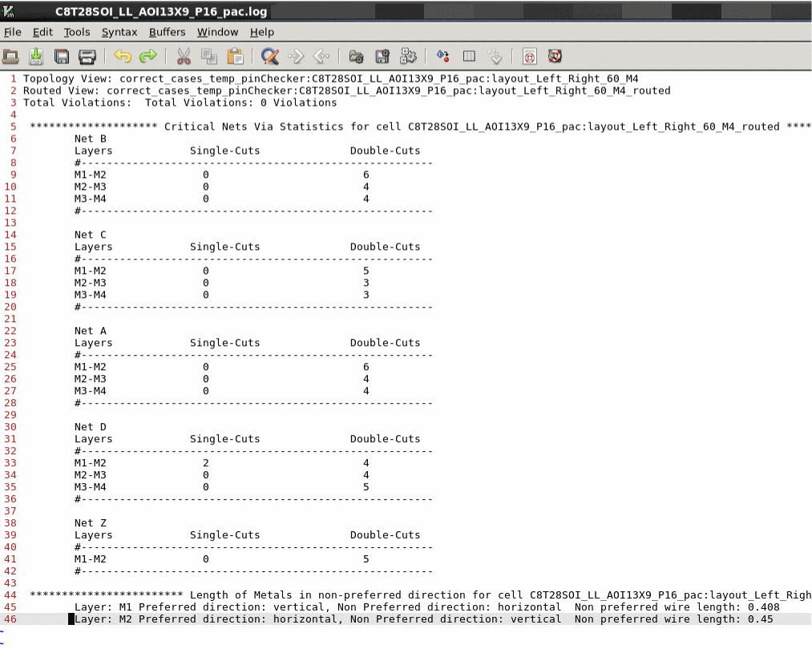Click the 'Total Violations: 0 Violations' text
This screenshot has width=812, height=665.
pyautogui.click(x=240, y=103)
